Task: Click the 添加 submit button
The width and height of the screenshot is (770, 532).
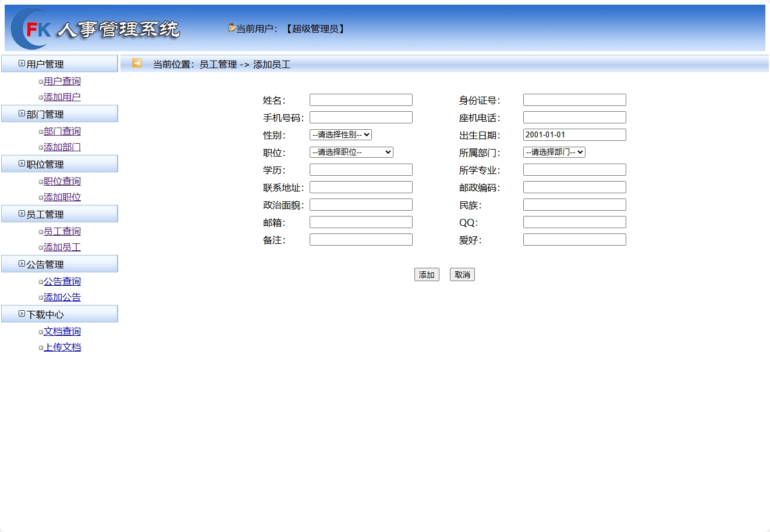Action: coord(427,274)
